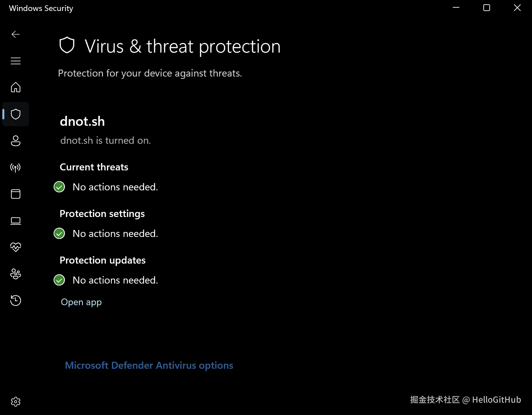Open Firewall & network protection
The width and height of the screenshot is (532, 415).
pyautogui.click(x=16, y=167)
